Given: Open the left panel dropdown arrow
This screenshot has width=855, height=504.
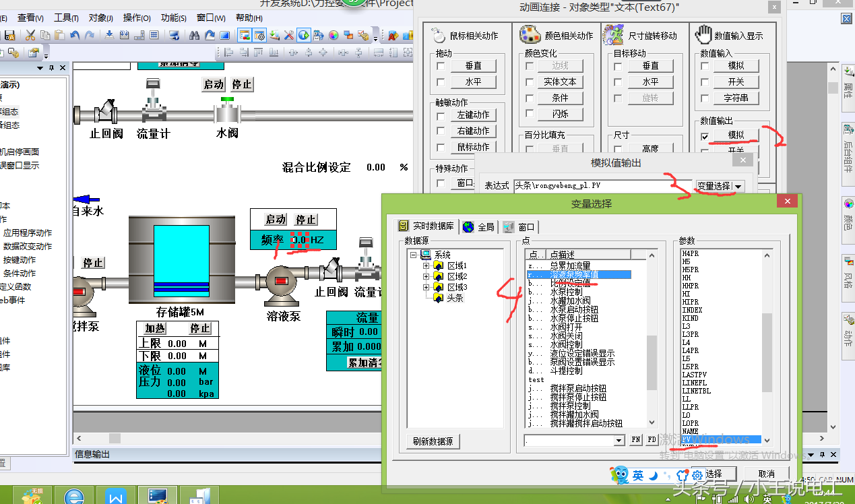Looking at the screenshot, I should (40, 67).
